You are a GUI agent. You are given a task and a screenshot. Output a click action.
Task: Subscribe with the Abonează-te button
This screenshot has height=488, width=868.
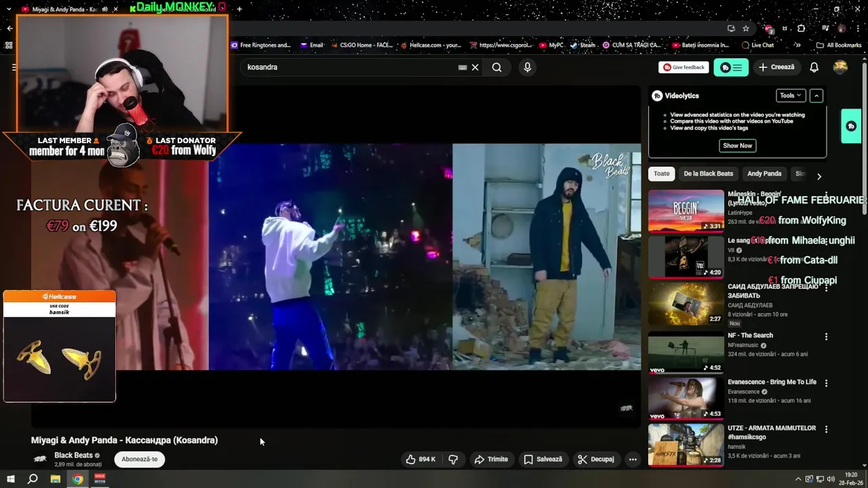(140, 459)
